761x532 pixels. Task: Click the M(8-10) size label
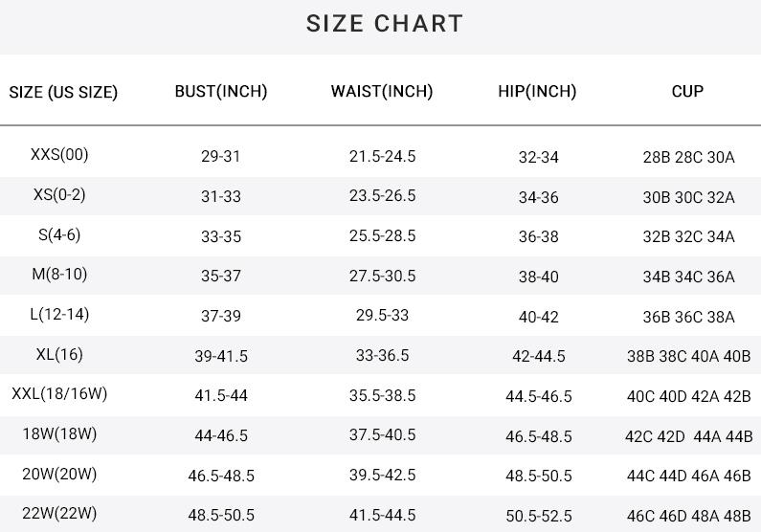pyautogui.click(x=59, y=275)
